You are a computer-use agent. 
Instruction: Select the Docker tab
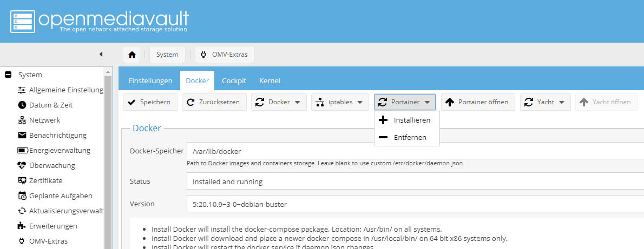(197, 80)
